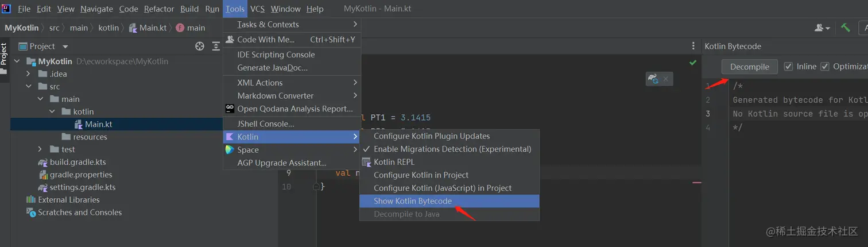The image size is (868, 247).
Task: Toggle the Inline checkbox
Action: (x=788, y=67)
